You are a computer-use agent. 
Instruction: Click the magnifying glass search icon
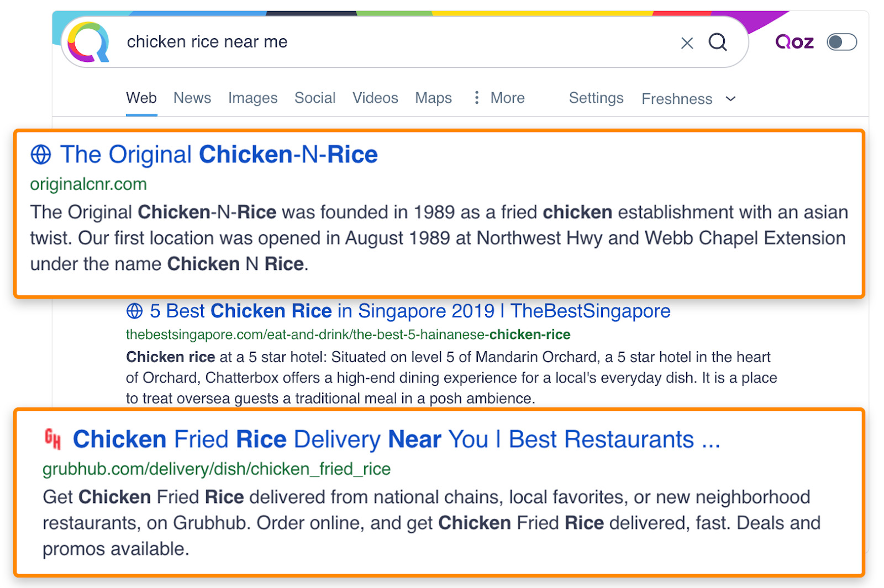(x=718, y=42)
